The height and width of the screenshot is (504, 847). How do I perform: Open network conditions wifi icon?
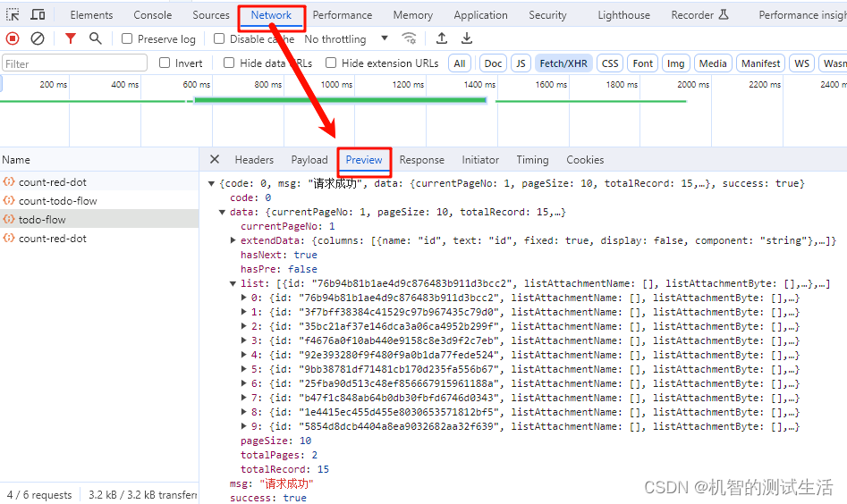click(409, 38)
